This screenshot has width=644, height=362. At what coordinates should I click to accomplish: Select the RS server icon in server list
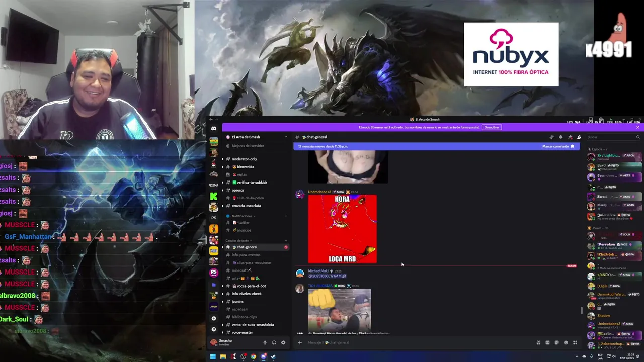(x=214, y=273)
